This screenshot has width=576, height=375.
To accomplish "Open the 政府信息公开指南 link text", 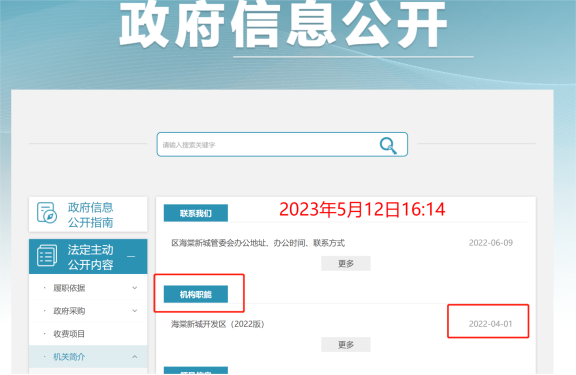I will point(90,214).
